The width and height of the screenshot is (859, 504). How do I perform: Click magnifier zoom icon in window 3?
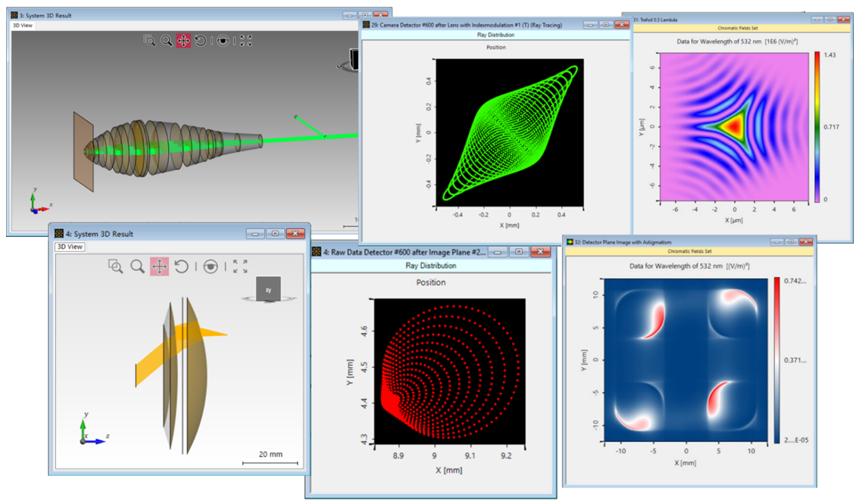pos(166,41)
